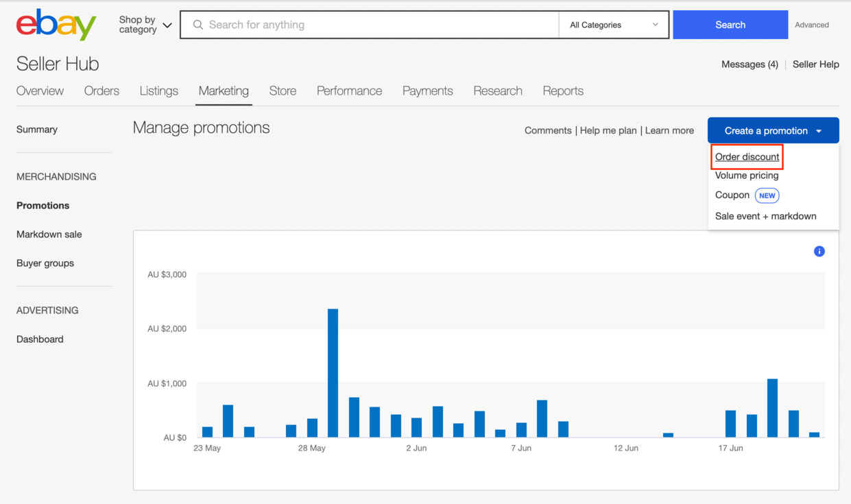The width and height of the screenshot is (851, 504).
Task: Click the AU $3,000 axis label
Action: [x=167, y=275]
